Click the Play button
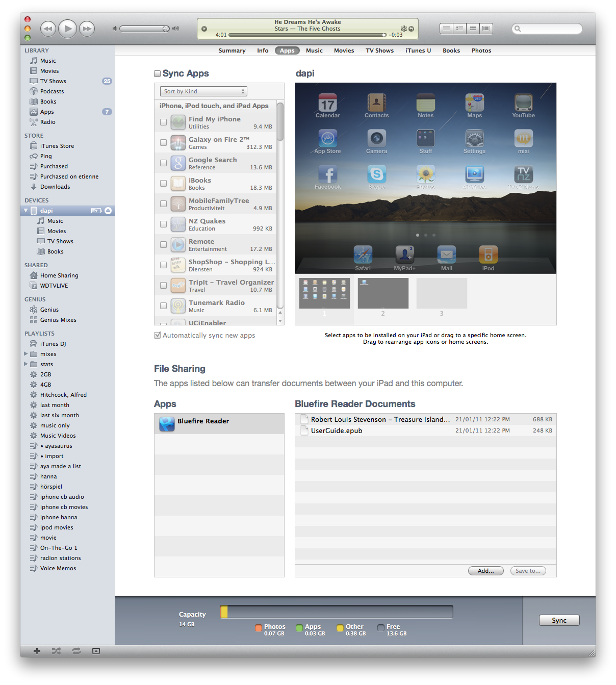This screenshot has width=616, height=685. (67, 29)
